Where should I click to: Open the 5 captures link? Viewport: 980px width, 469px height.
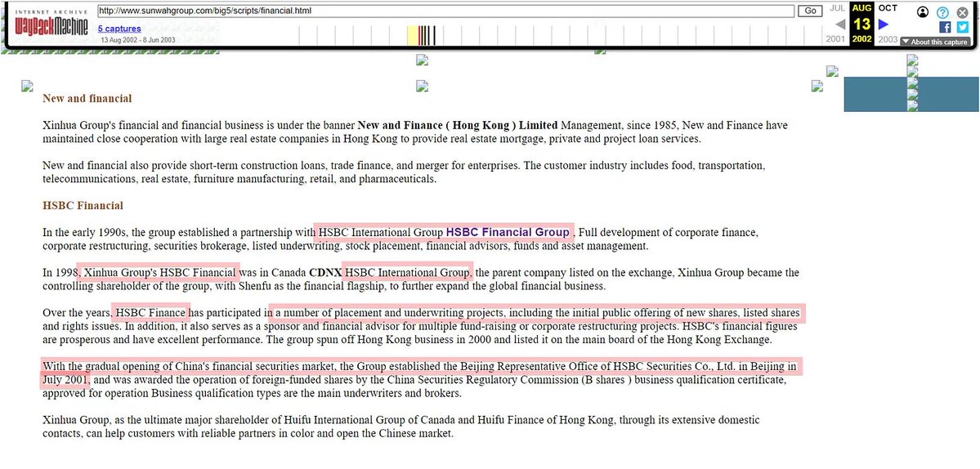[x=119, y=29]
